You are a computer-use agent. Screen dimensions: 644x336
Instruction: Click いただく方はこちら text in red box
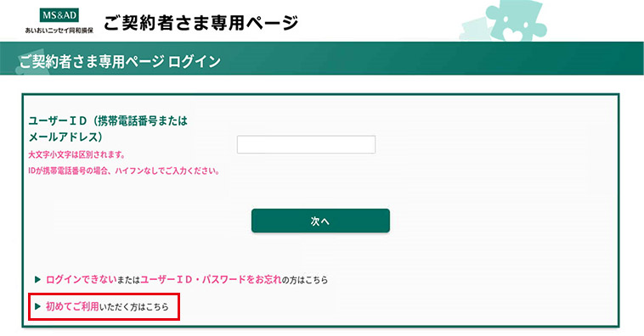134,307
